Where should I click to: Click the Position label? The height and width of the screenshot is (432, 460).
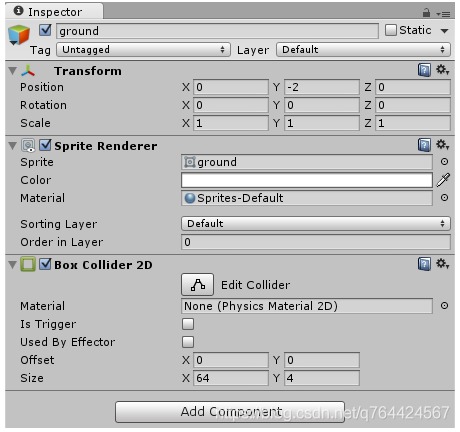coord(42,87)
